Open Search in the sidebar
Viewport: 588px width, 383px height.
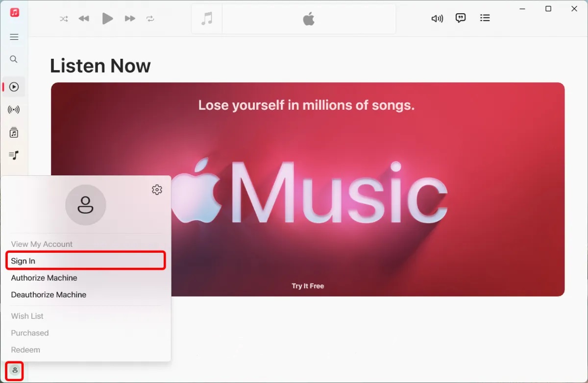(x=14, y=59)
